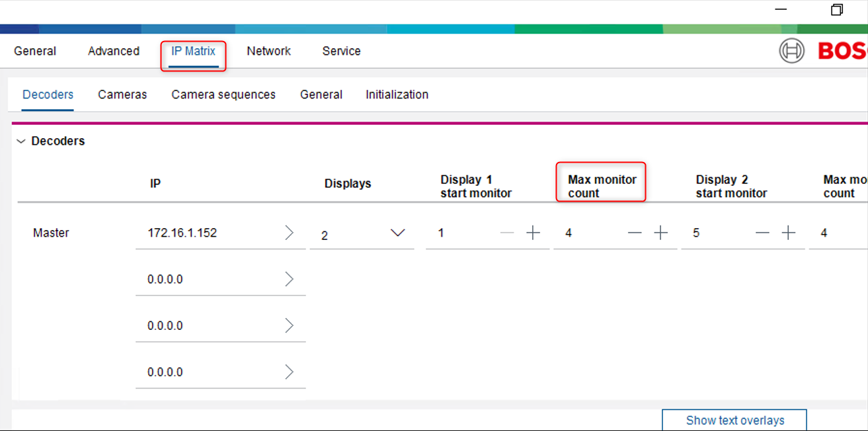This screenshot has height=431, width=868.
Task: Select the Master IP address field
Action: (x=205, y=233)
